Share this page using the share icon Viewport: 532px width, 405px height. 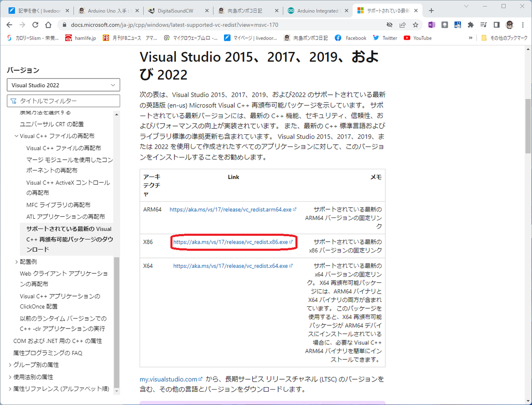(x=402, y=25)
